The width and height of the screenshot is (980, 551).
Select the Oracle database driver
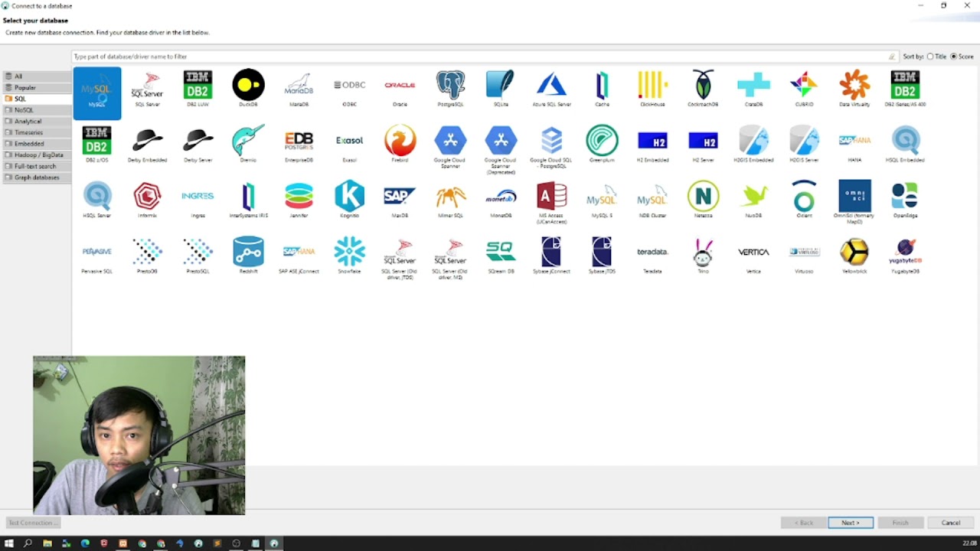[400, 88]
